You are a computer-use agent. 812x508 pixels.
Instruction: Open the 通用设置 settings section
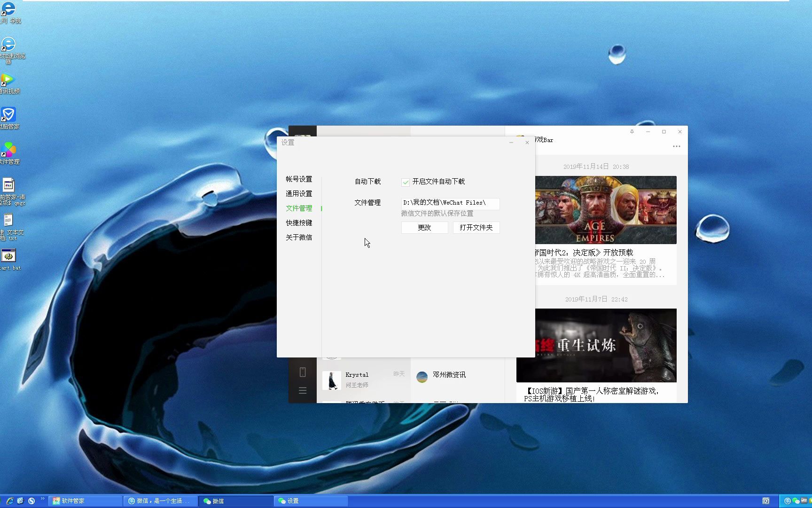pos(299,194)
